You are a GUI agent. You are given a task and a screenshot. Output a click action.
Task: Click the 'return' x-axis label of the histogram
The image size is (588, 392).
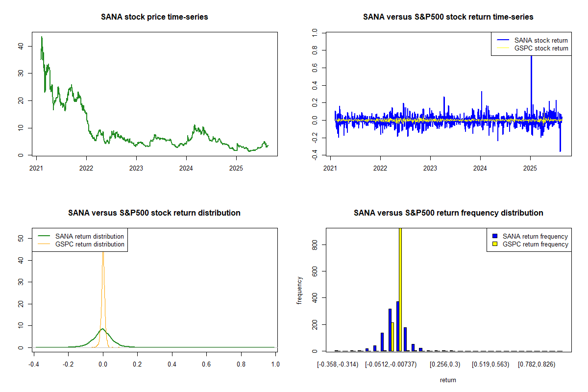(x=448, y=380)
